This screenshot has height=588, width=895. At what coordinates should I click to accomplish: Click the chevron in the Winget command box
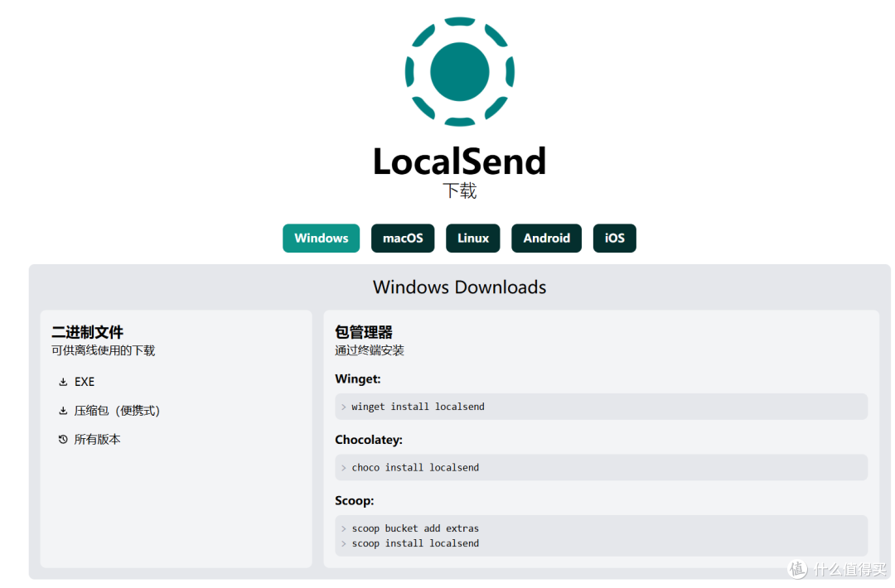344,407
